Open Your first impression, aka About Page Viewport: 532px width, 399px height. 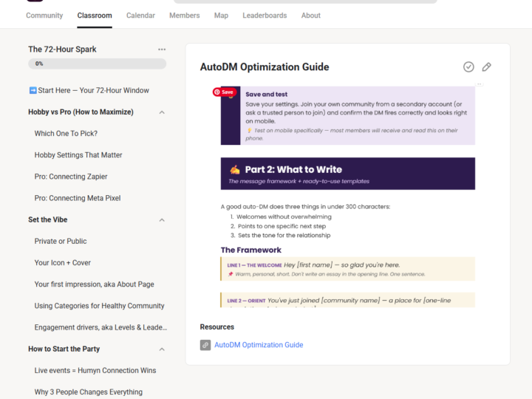(x=94, y=284)
